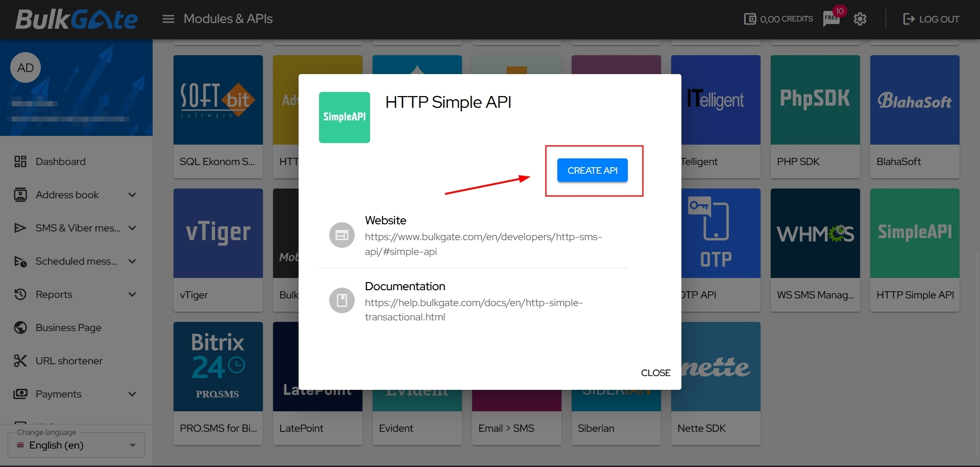Click the Scheduled messages sidebar icon
The image size is (980, 467).
(20, 261)
